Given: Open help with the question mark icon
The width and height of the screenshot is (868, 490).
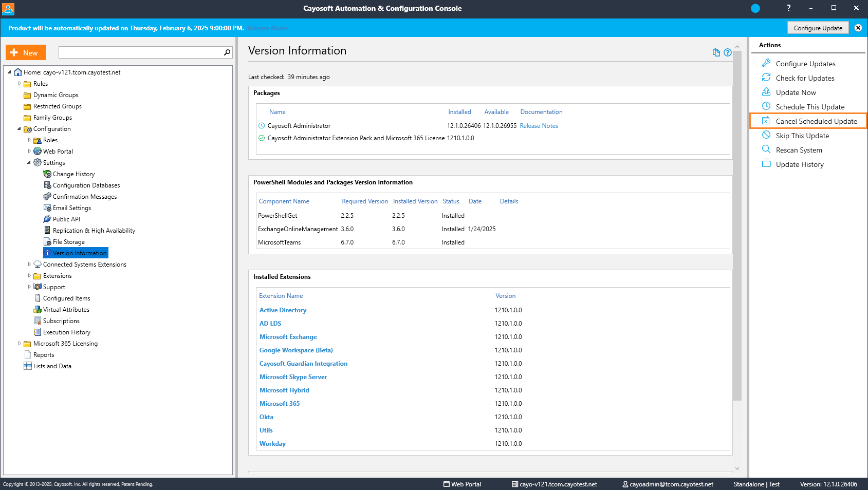Looking at the screenshot, I should tap(728, 52).
